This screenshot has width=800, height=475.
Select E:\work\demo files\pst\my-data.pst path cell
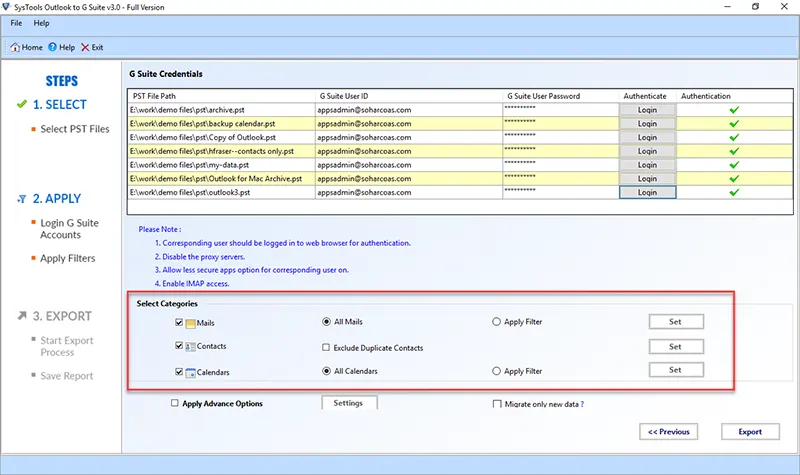click(x=221, y=165)
